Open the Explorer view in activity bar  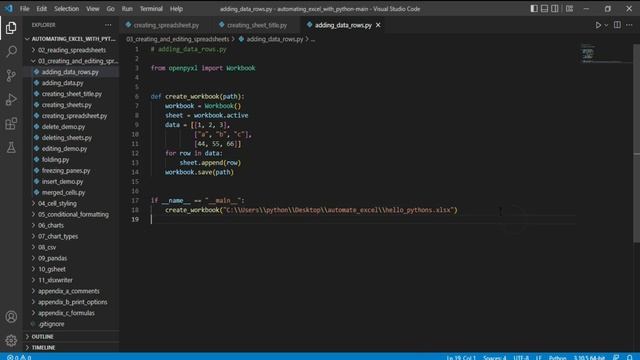click(11, 27)
